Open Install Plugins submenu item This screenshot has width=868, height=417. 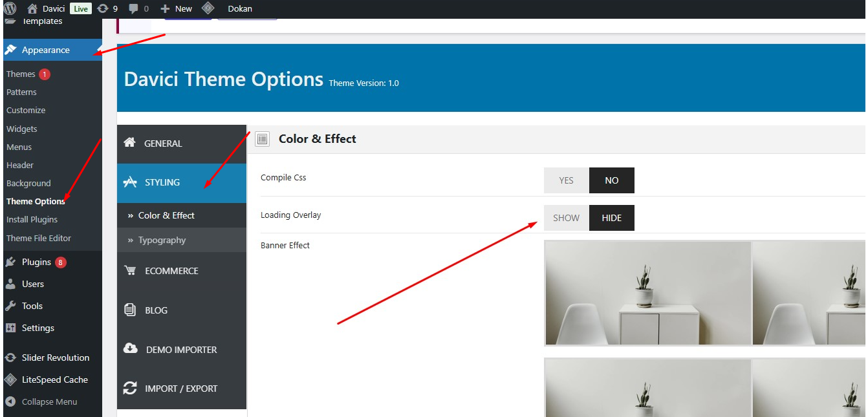click(x=32, y=219)
